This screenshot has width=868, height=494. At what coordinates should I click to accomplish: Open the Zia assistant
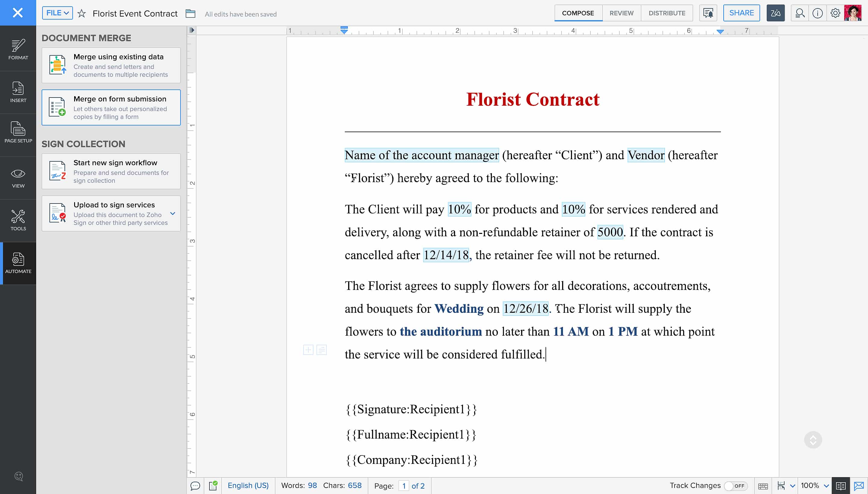tap(776, 13)
